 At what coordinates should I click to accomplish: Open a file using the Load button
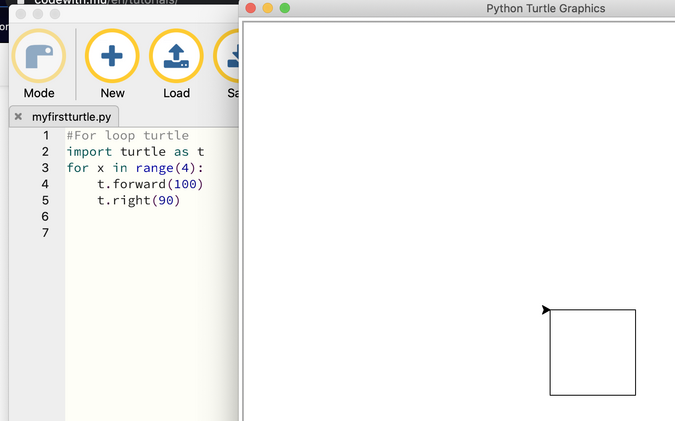click(x=176, y=63)
